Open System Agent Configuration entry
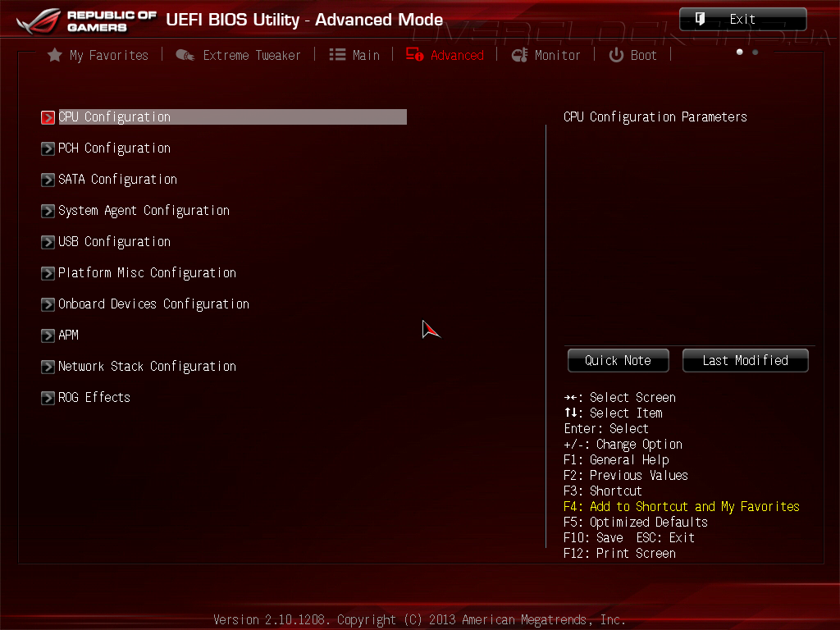The image size is (840, 630). tap(144, 211)
